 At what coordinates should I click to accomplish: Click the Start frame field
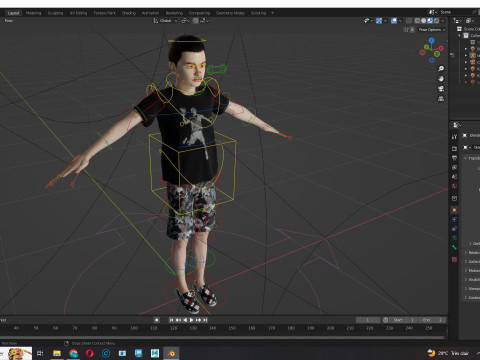(x=403, y=320)
